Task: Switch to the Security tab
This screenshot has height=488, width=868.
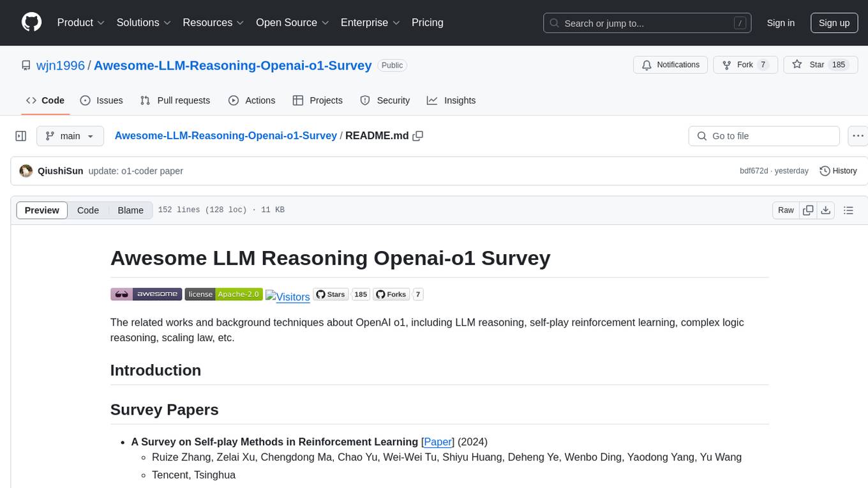Action: click(x=385, y=100)
